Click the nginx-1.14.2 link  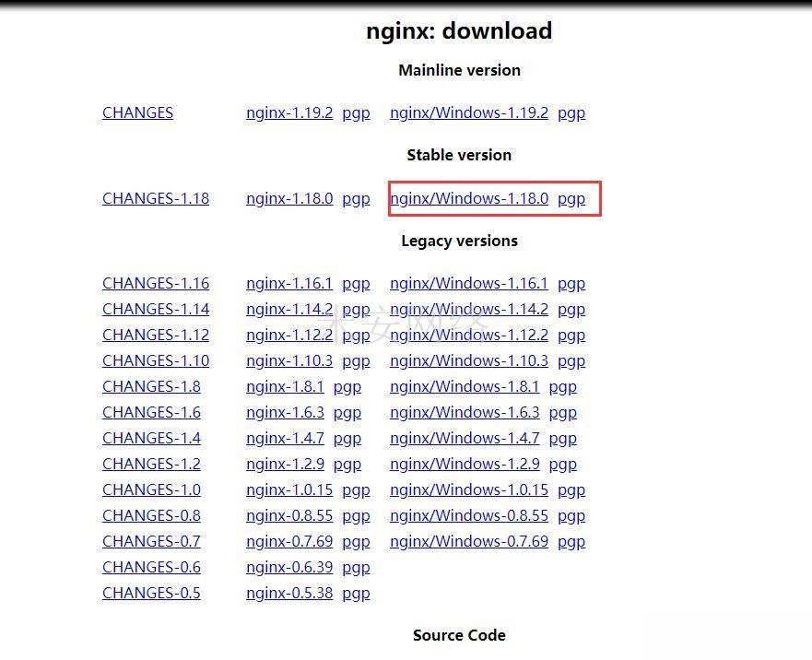tap(289, 310)
